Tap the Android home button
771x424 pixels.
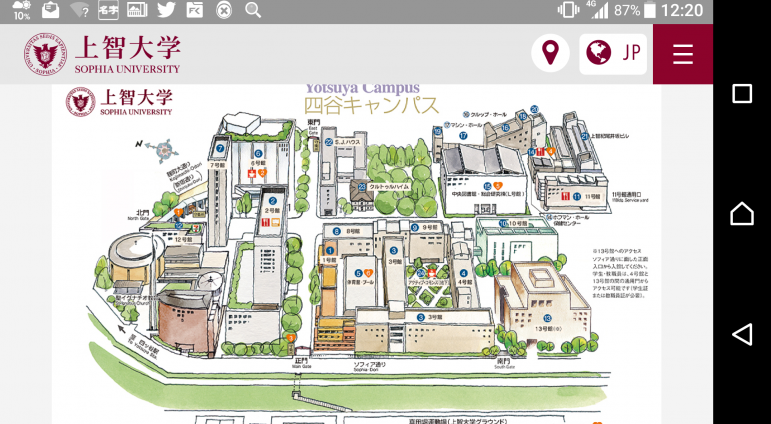[x=742, y=213]
